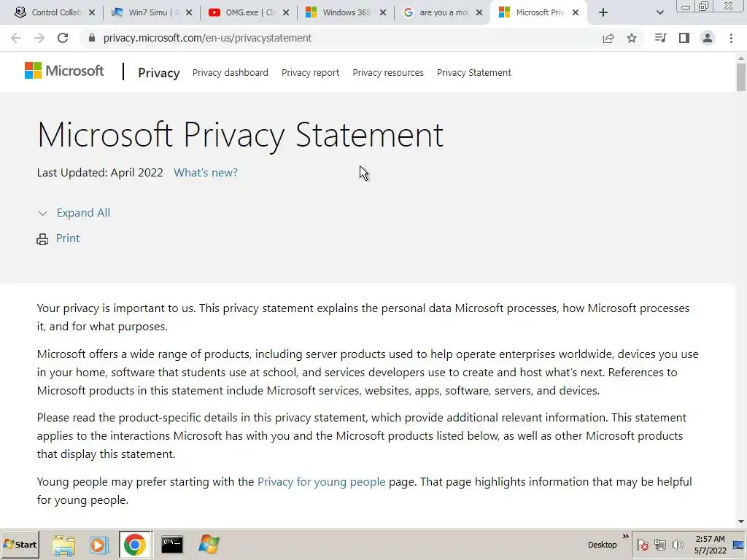The image size is (747, 560).
Task: Open the Privacy dashboard menu item
Action: pos(231,72)
